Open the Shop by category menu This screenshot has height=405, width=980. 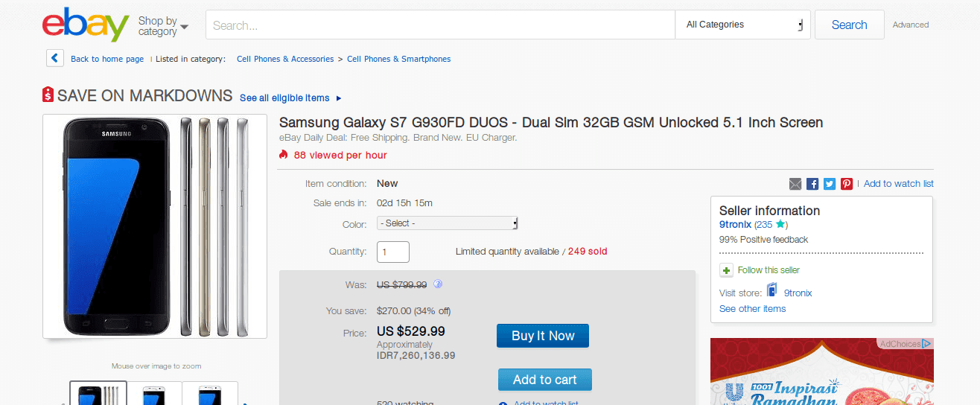click(x=162, y=26)
